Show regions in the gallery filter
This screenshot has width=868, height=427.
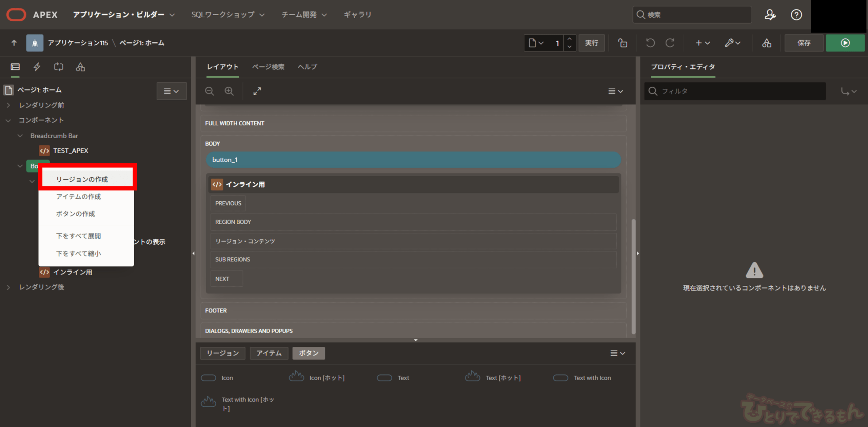[222, 353]
